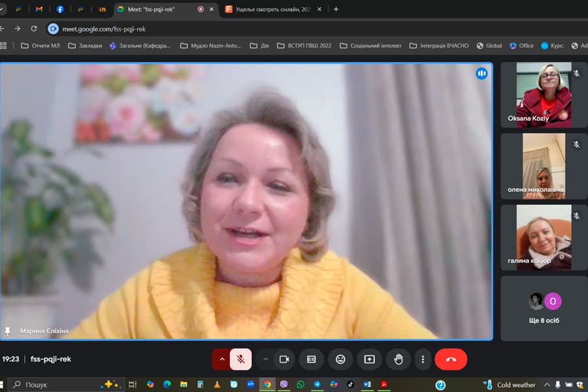The width and height of the screenshot is (588, 392).
Task: Show hidden system tray icons
Action: point(547,385)
